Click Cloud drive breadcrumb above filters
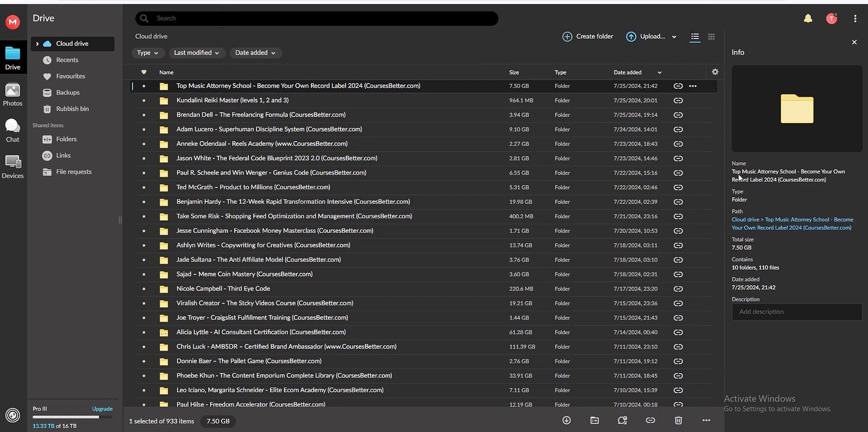 [x=151, y=37]
